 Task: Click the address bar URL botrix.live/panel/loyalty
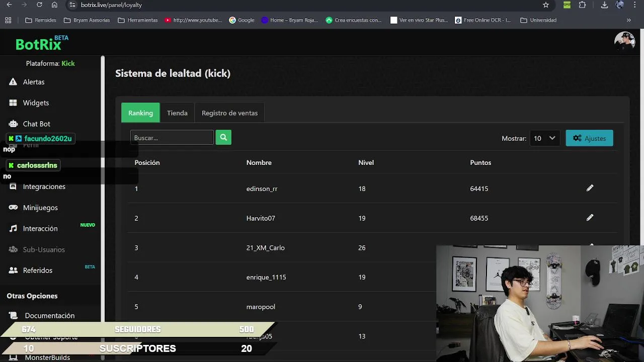click(111, 5)
